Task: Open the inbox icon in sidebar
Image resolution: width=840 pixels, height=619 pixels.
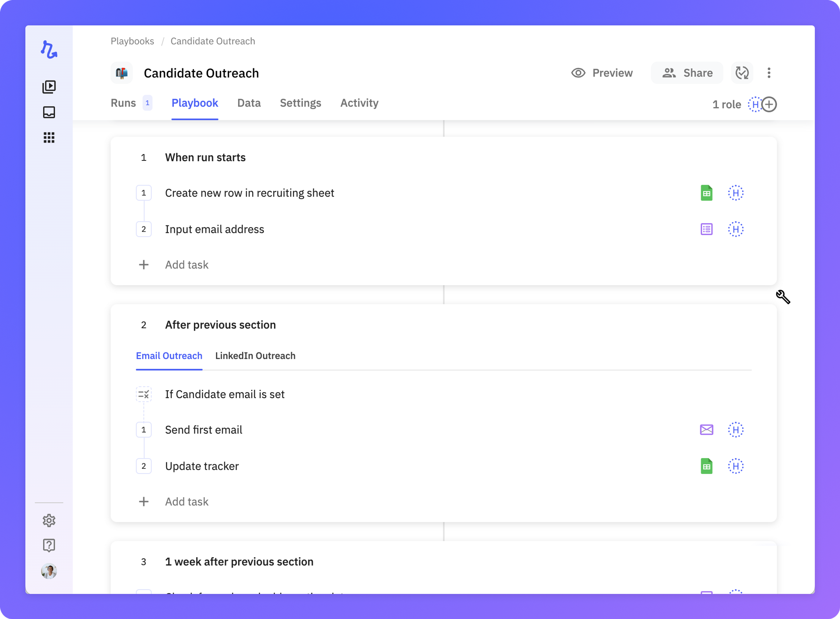Action: coord(49,112)
